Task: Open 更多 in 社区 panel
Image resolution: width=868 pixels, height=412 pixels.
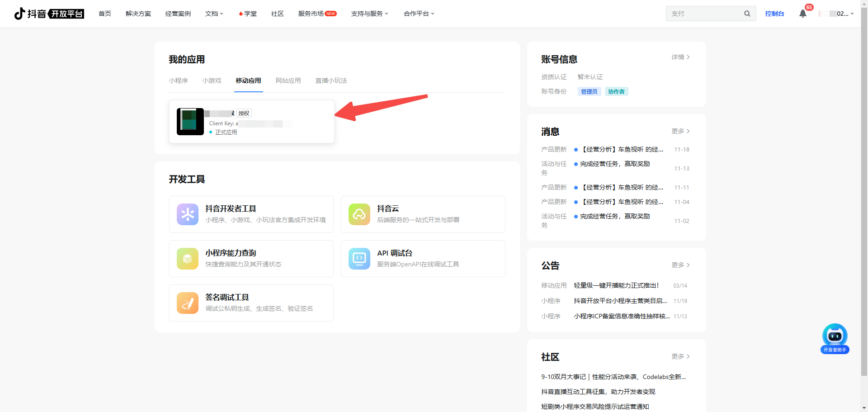Action: click(x=680, y=356)
